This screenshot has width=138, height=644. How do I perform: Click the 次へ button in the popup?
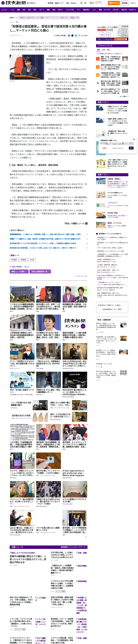click(x=131, y=148)
